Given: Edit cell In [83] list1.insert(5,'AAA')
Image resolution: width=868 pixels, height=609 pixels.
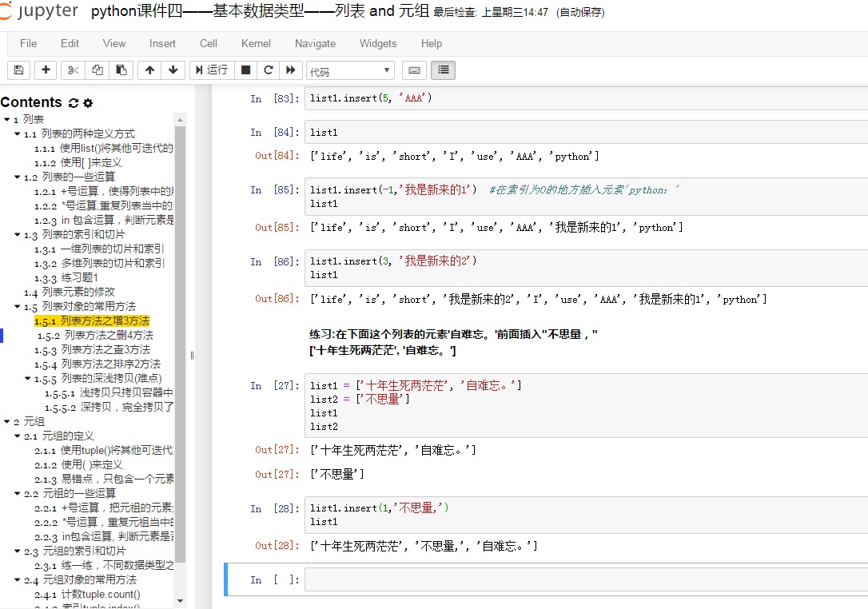Looking at the screenshot, I should [586, 98].
